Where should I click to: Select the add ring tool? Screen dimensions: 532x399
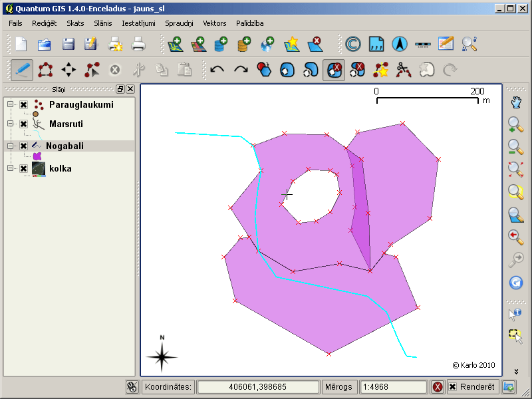(x=287, y=70)
